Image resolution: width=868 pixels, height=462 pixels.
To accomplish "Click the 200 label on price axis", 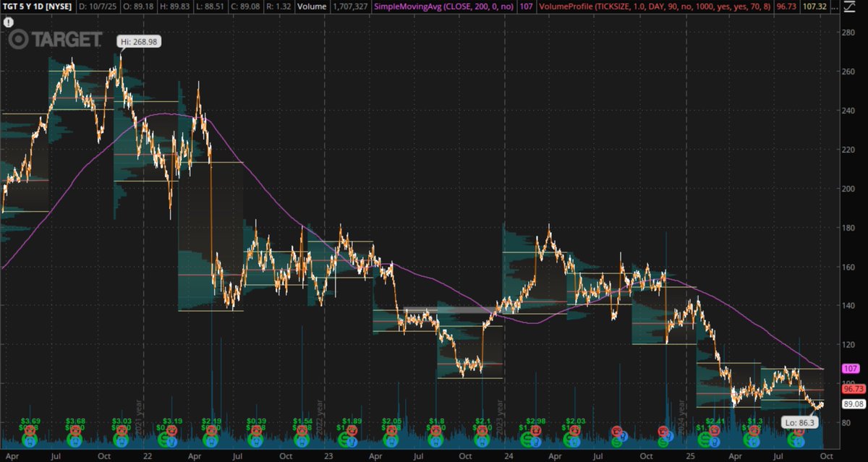I will tap(848, 189).
